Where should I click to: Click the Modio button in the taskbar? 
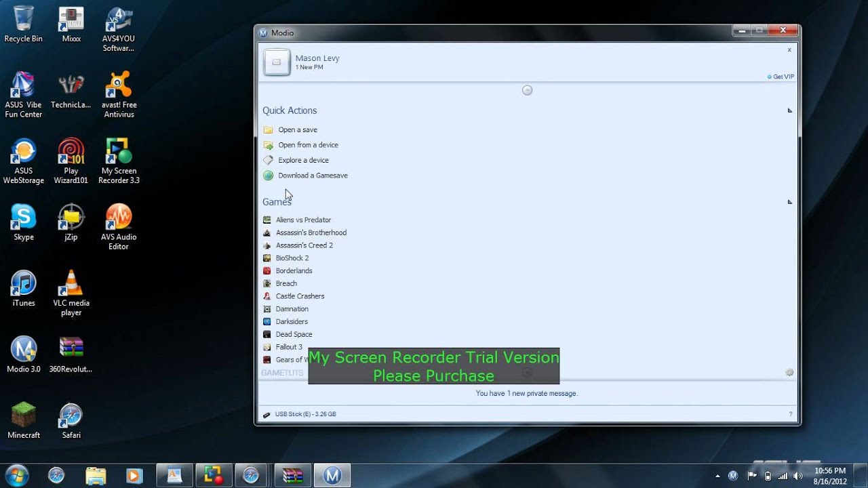[x=332, y=476]
